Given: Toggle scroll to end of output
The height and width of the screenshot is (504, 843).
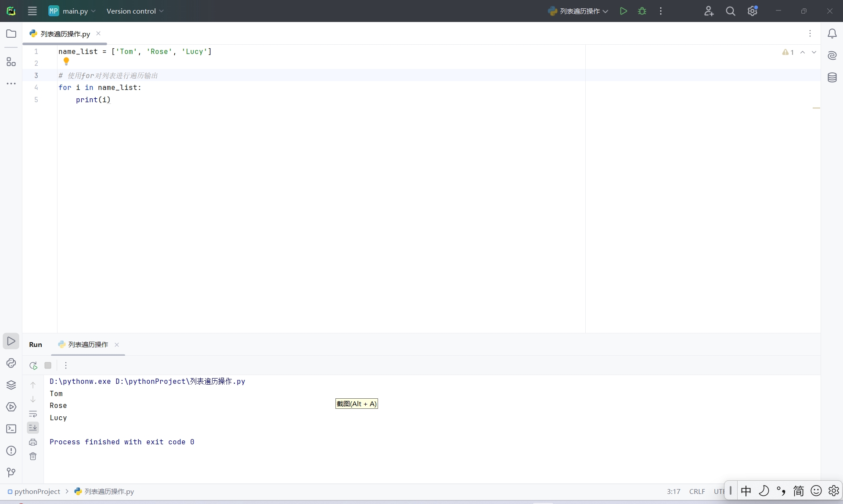Looking at the screenshot, I should [x=33, y=428].
